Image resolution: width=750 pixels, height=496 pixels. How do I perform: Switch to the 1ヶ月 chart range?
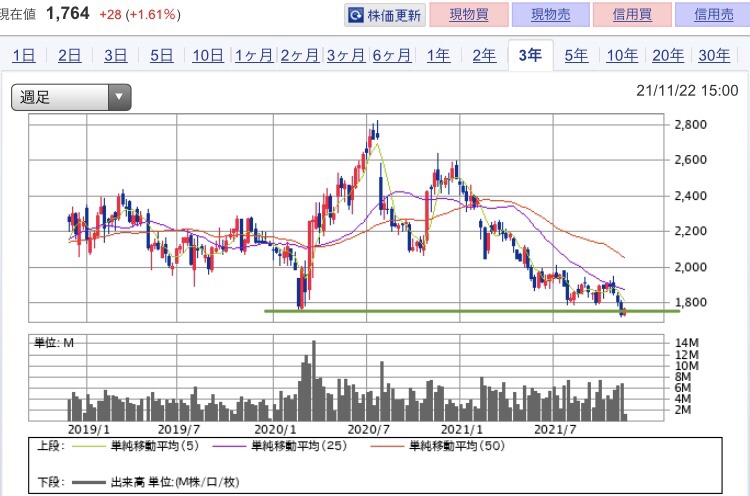coord(254,55)
